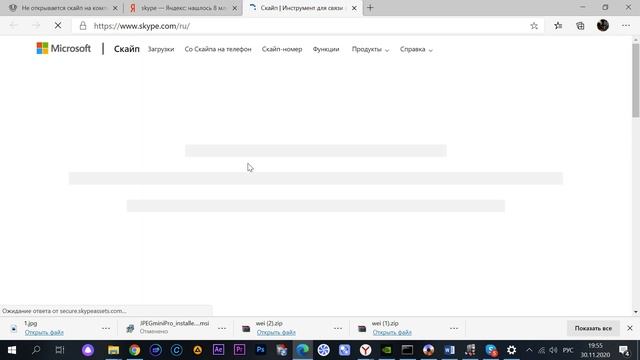Screen dimensions: 640x360
Task: Open the Продукты dropdown menu
Action: (370, 49)
